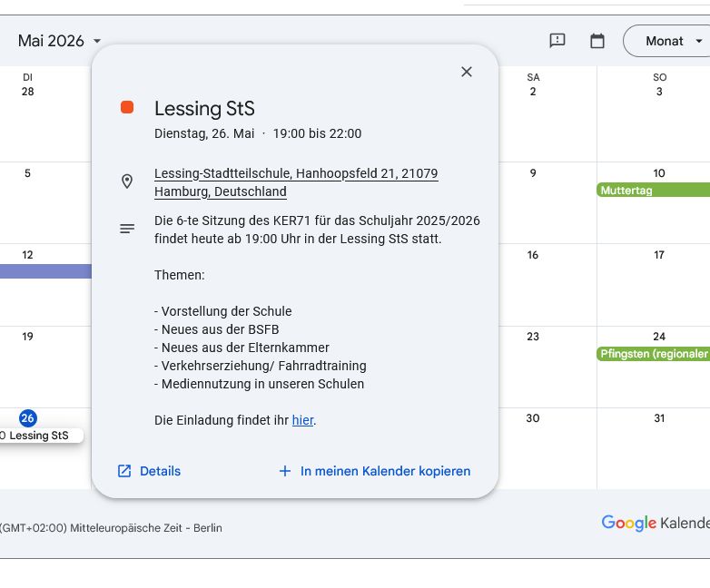
Task: Click the plus icon for copying event
Action: coord(285,471)
